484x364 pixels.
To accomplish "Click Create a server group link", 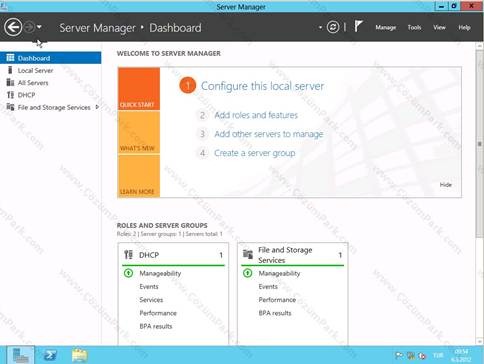I will [x=255, y=153].
